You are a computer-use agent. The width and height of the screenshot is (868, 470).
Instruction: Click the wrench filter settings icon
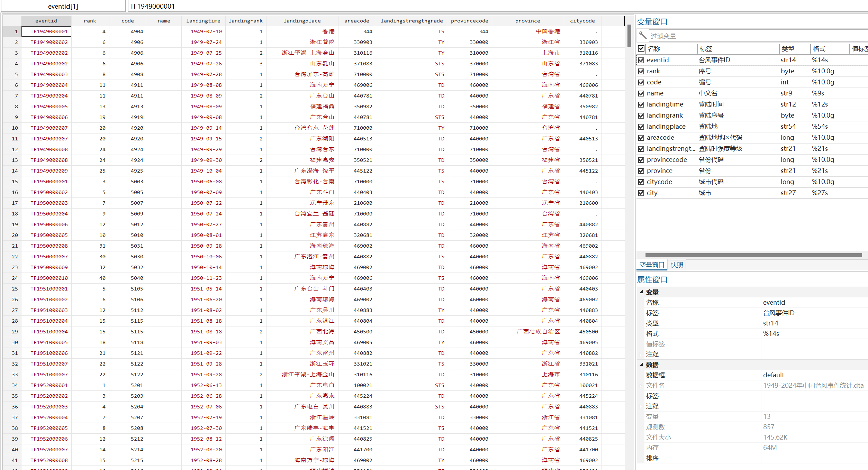click(643, 35)
